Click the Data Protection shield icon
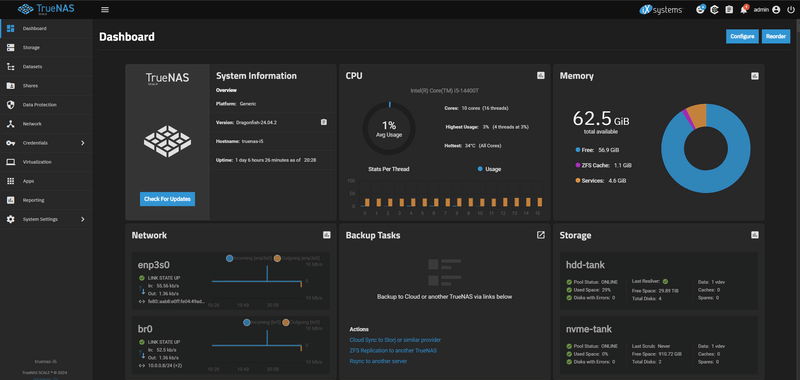Screen dimensions: 800x380 11,105
